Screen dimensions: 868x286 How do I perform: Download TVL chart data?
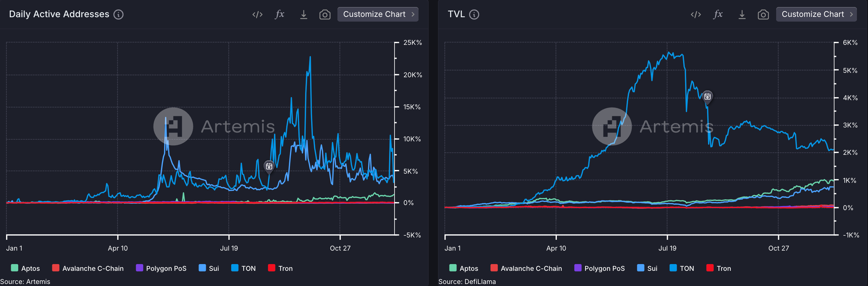tap(742, 15)
